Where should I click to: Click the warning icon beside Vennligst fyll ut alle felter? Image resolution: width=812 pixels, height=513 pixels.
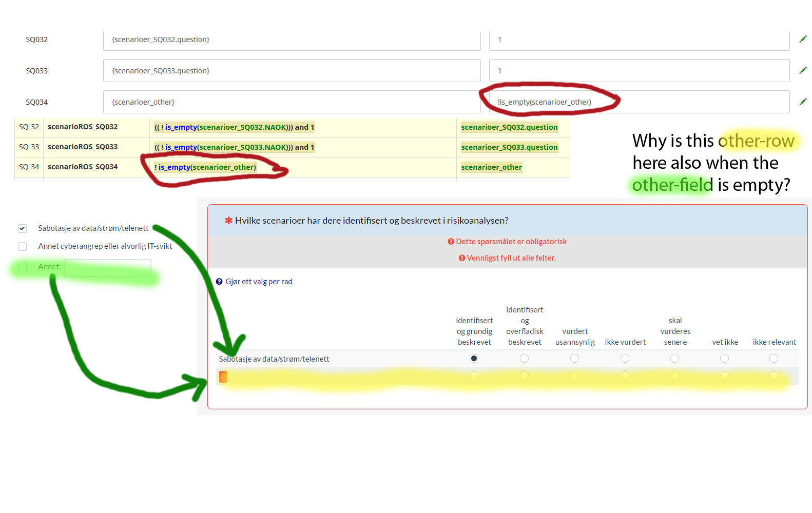(462, 258)
